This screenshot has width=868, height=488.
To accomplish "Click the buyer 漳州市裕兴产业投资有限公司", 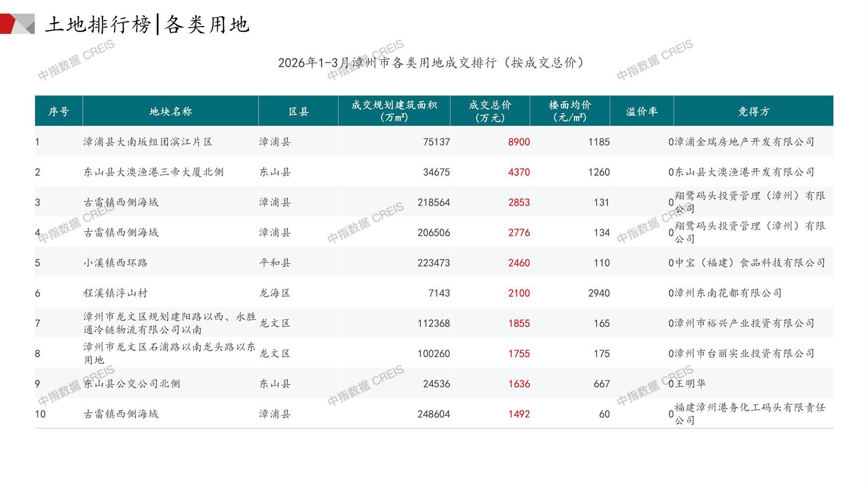I will [744, 323].
